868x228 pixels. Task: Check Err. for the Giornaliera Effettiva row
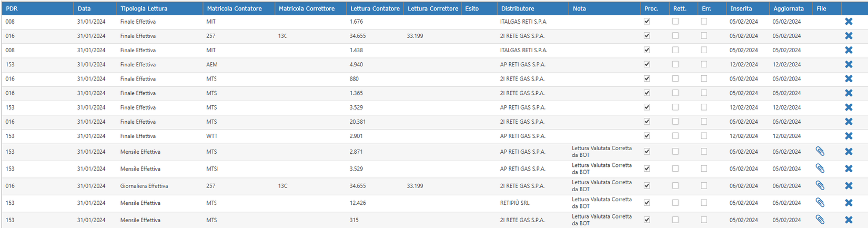click(704, 185)
